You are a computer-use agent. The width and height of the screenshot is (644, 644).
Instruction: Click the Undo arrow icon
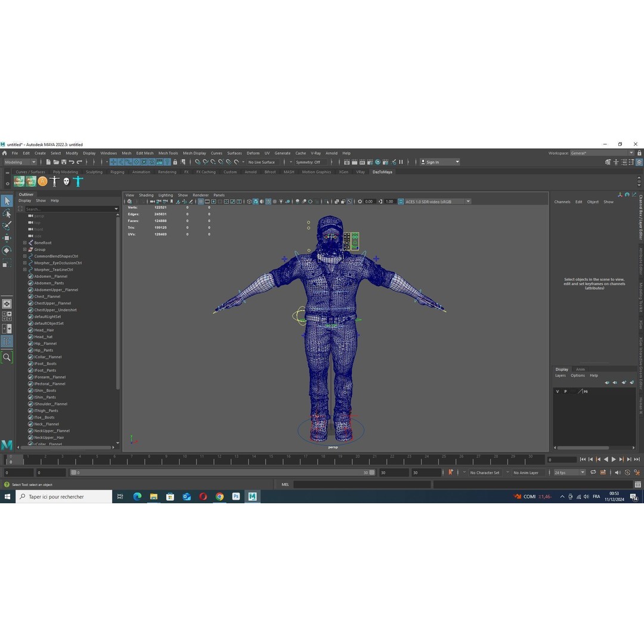(x=72, y=162)
